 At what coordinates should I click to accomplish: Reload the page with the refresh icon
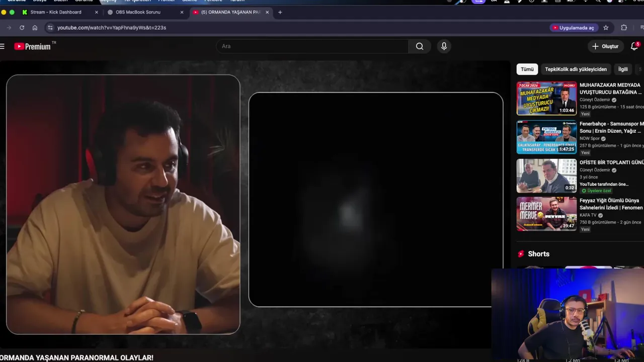pyautogui.click(x=22, y=28)
